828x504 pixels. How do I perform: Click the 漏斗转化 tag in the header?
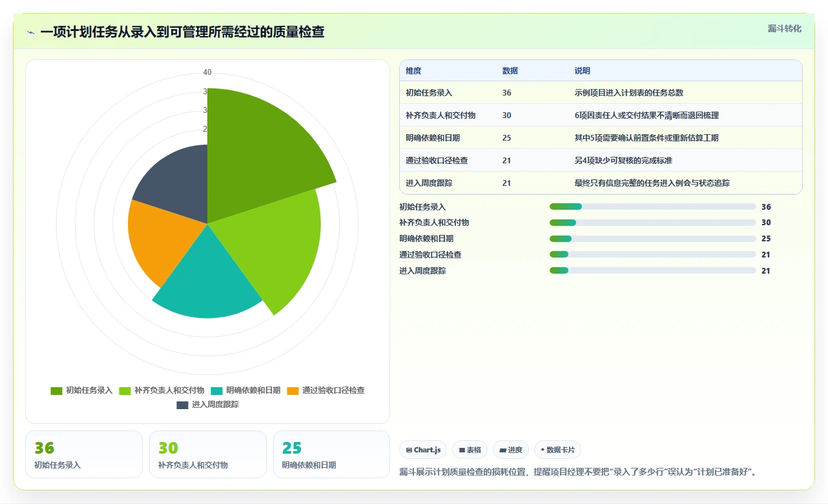(785, 28)
